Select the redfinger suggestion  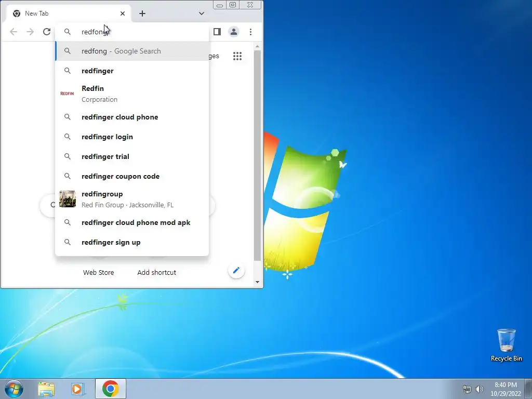pyautogui.click(x=132, y=71)
